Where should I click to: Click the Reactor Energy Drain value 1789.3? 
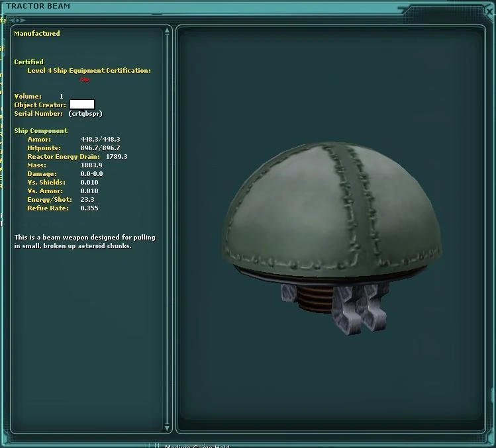tap(117, 156)
